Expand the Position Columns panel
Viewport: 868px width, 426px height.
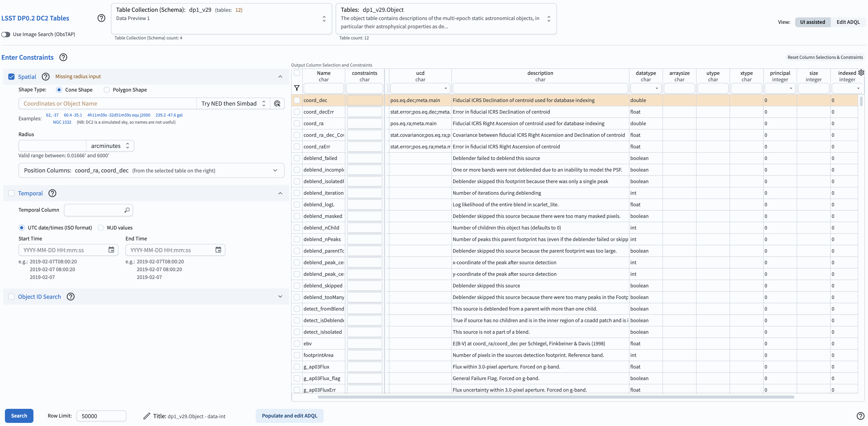pos(275,170)
